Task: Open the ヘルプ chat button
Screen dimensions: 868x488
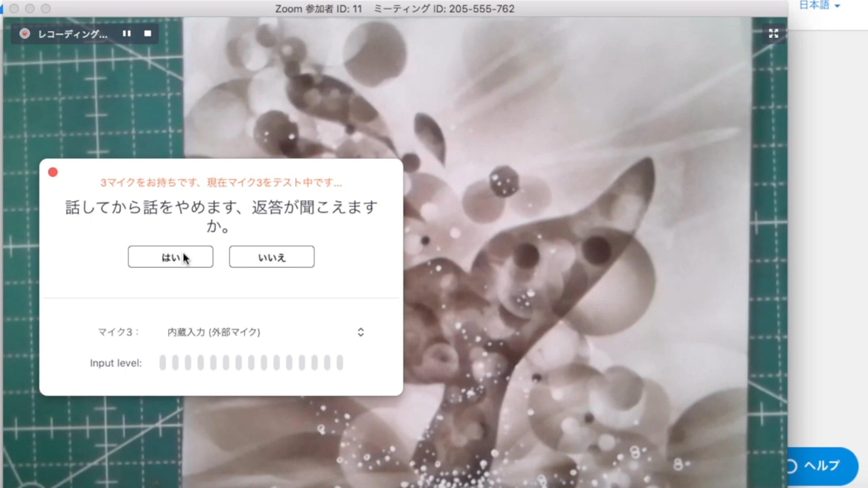Action: (822, 466)
